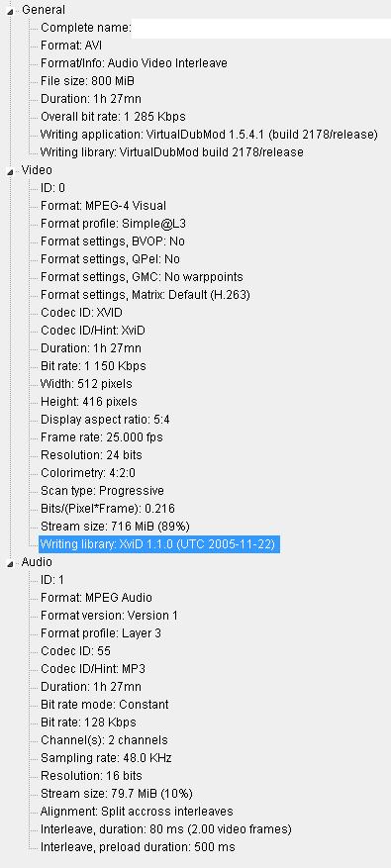
Task: Select Codec ID: XVID row
Action: [x=81, y=313]
